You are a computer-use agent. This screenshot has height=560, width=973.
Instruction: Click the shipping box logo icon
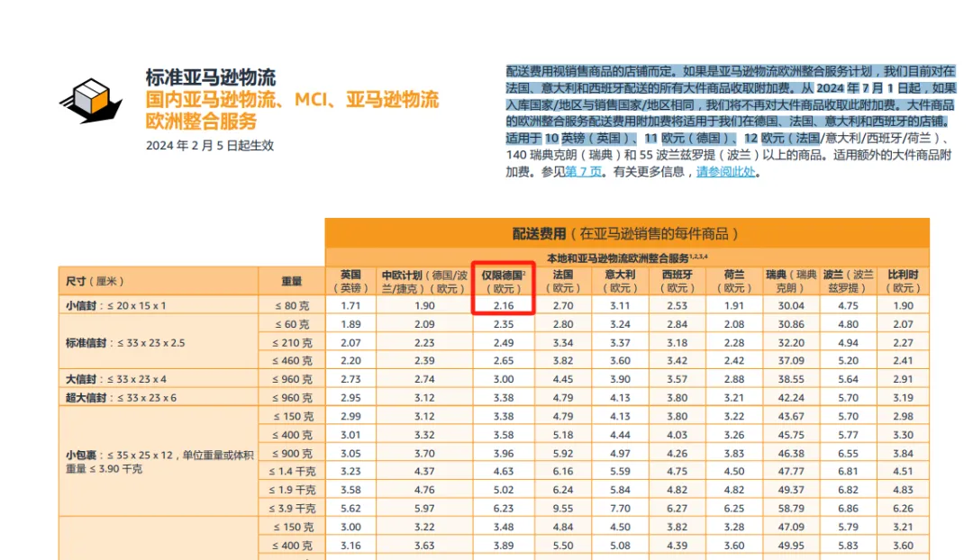[91, 101]
